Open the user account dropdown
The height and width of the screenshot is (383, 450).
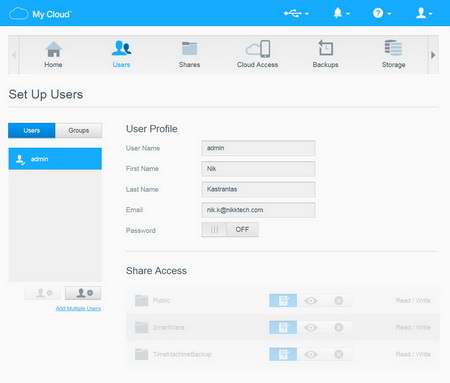(424, 13)
